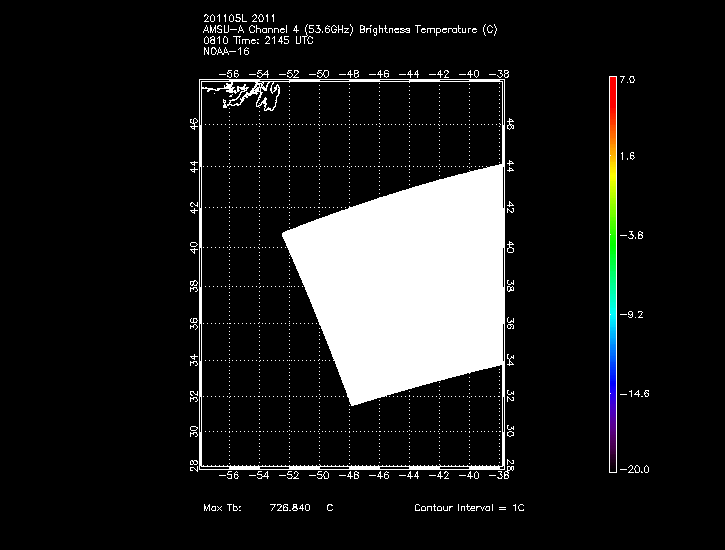This screenshot has height=550, width=725.
Task: Click the -56 longitude label on top axis
Action: pos(231,73)
